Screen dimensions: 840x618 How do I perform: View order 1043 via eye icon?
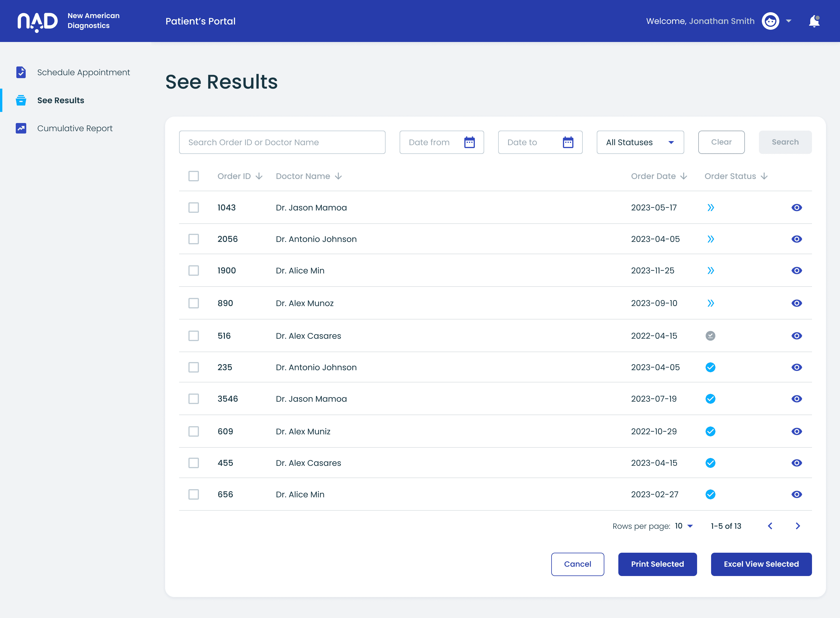[797, 208]
